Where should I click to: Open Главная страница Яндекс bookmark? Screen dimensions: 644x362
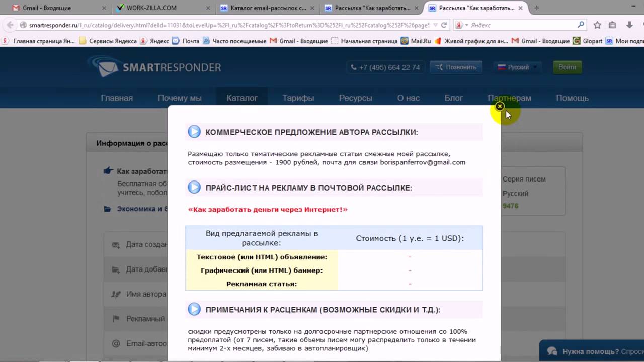(x=39, y=41)
